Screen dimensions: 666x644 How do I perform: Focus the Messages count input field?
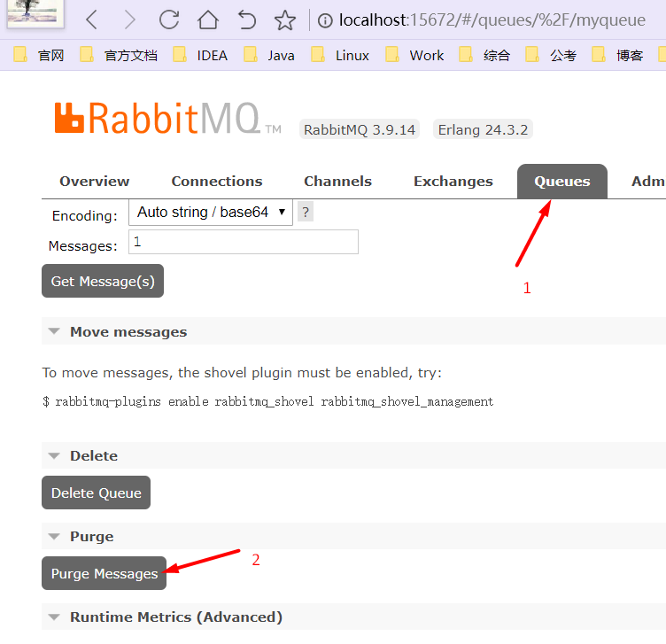(244, 242)
